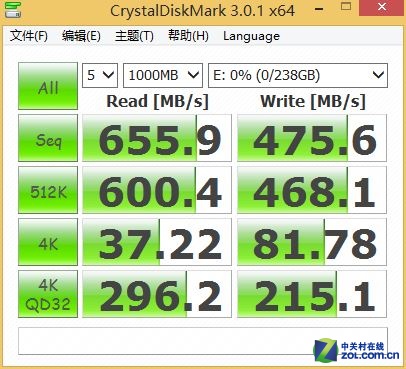
Task: Select Seq read result 655.9
Action: coord(157,138)
